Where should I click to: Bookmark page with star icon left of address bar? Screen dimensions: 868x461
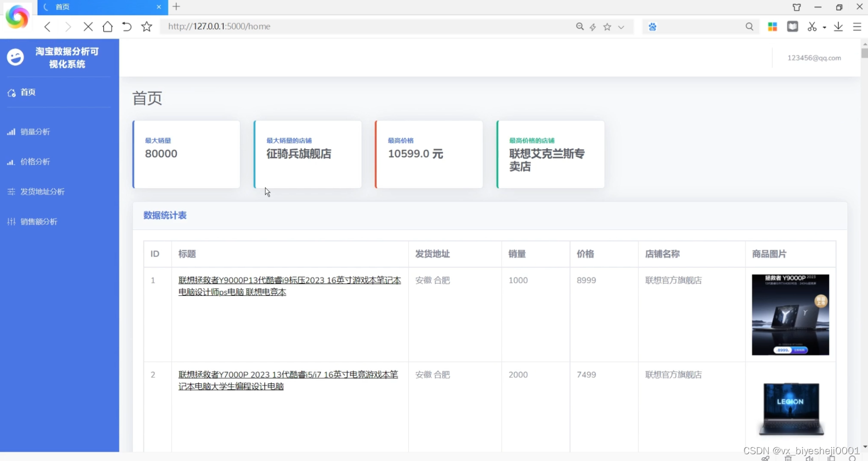coord(147,27)
